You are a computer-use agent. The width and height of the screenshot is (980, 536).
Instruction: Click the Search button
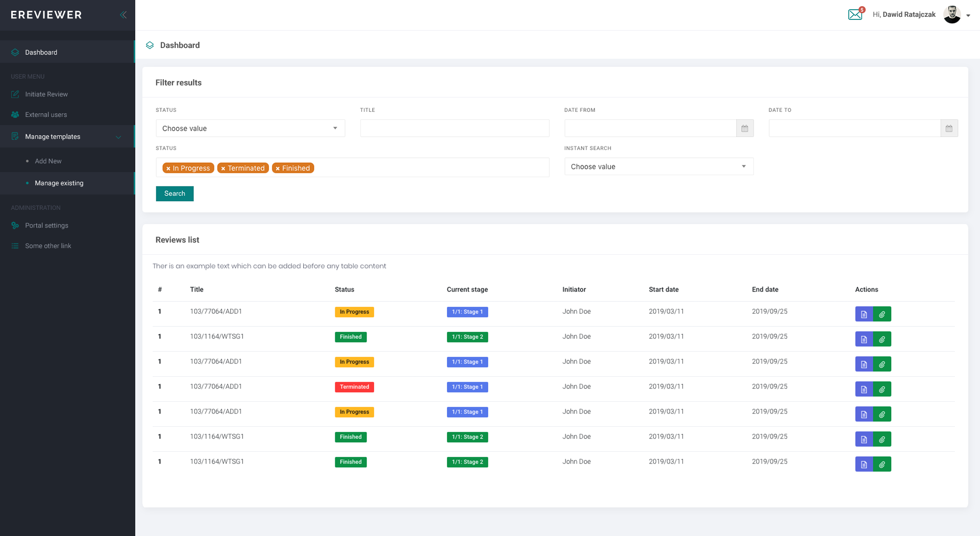175,194
